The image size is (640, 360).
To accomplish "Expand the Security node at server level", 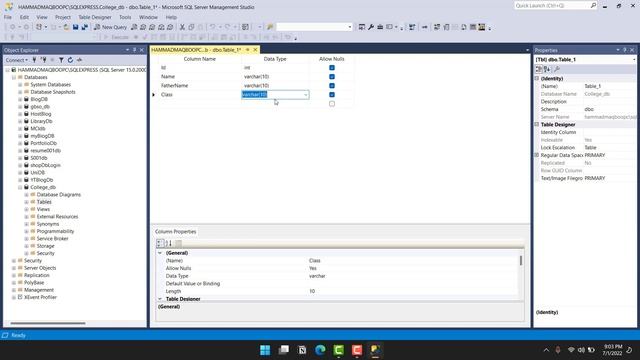I will coord(14,260).
